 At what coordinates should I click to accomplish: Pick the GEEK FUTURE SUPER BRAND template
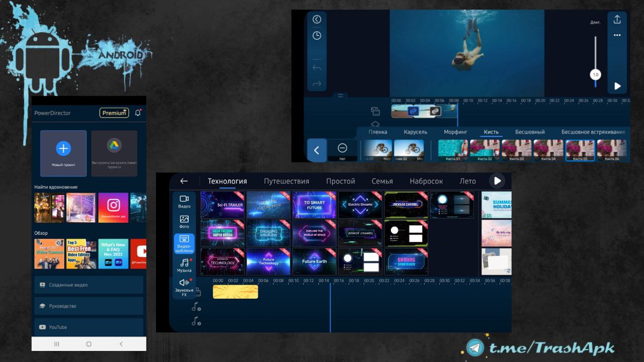point(222,233)
